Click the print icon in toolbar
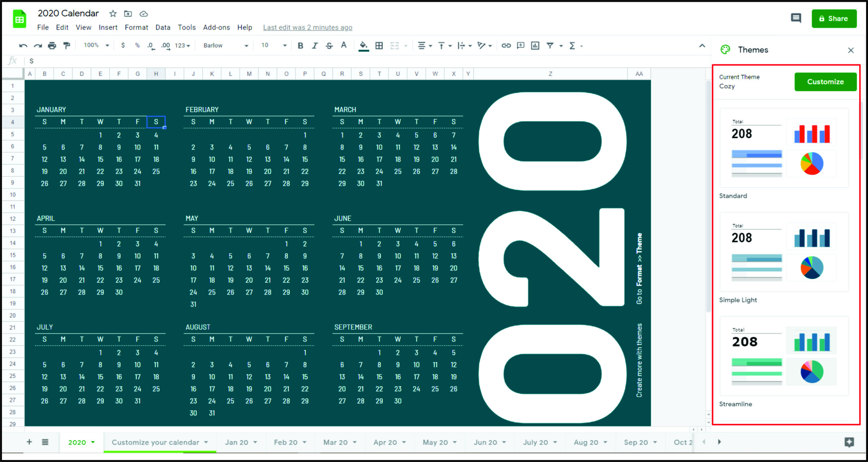The width and height of the screenshot is (868, 462). (x=52, y=45)
